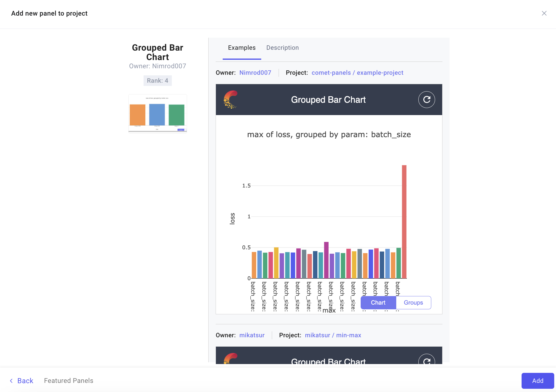The height and width of the screenshot is (392, 556).
Task: Toggle to the currently highlighted Chart option
Action: (x=378, y=302)
